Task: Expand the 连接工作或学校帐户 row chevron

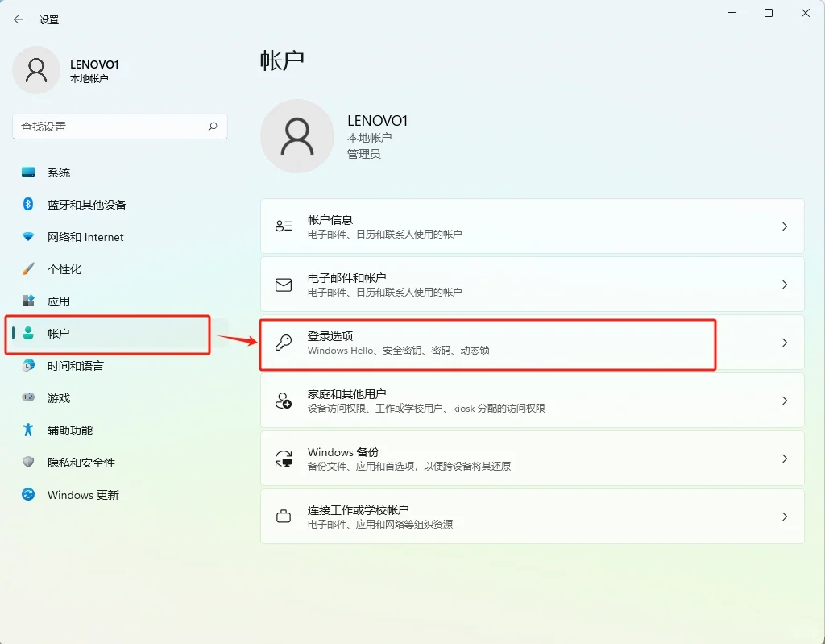Action: coord(785,517)
